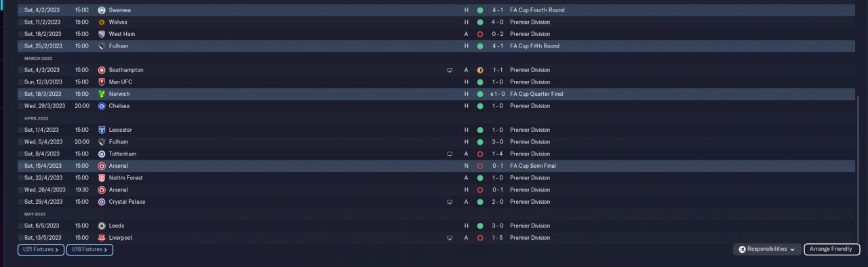The width and height of the screenshot is (868, 267).
Task: Open U18 Fixtures
Action: [x=90, y=249]
